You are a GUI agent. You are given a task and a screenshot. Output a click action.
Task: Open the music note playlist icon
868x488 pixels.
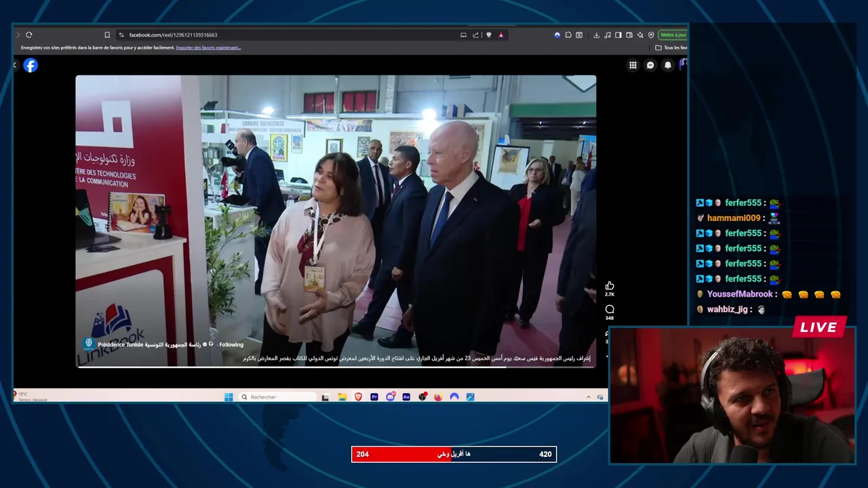608,35
